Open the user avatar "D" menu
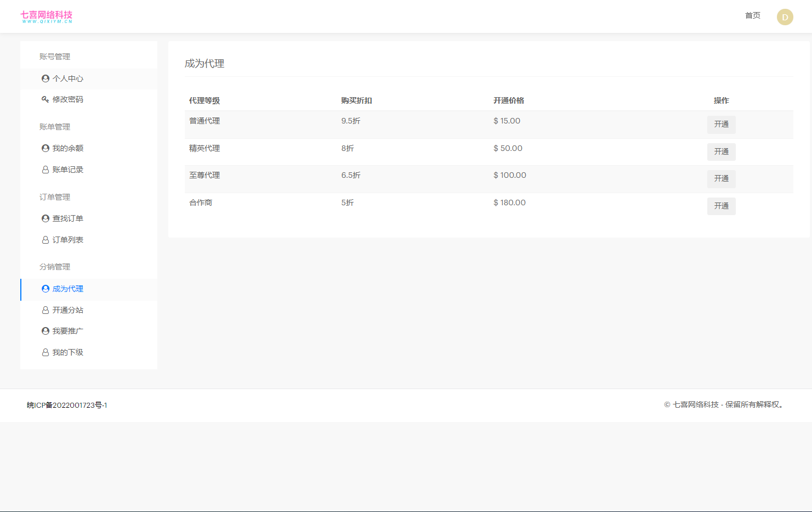812x512 pixels. point(785,17)
